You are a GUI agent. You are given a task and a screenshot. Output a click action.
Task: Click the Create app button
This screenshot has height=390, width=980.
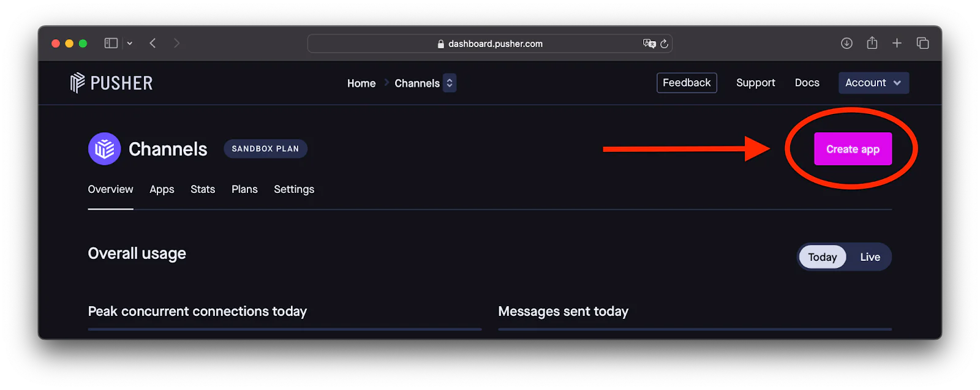click(853, 149)
